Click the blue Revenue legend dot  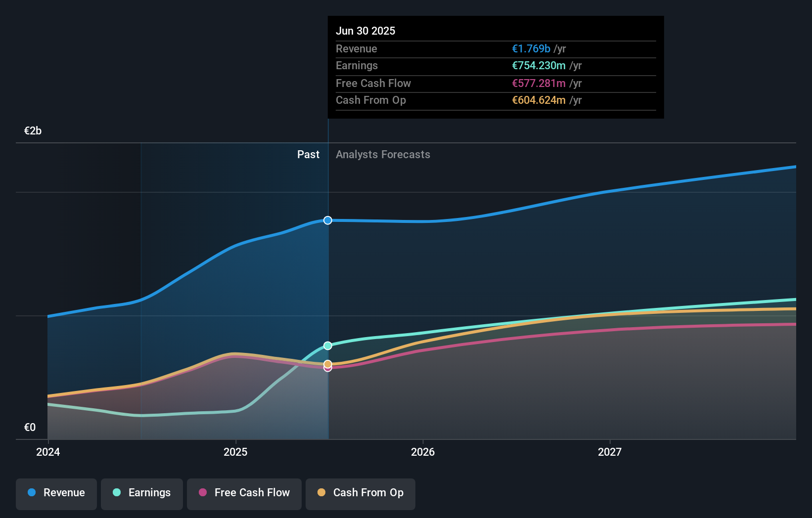point(31,493)
